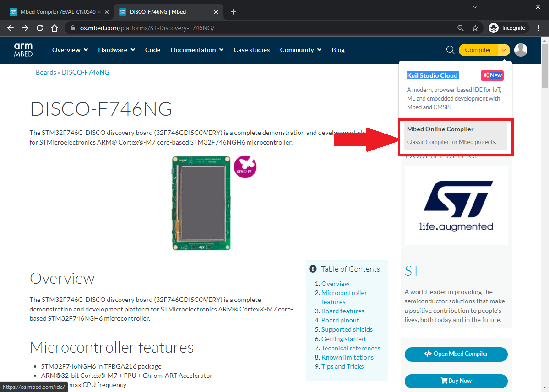
Task: Click the yellow Compiler button
Action: (478, 50)
